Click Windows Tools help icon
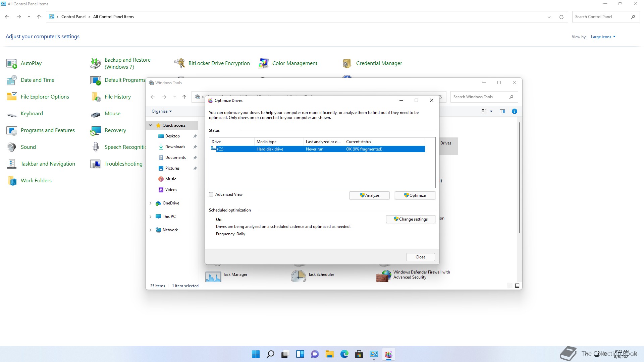This screenshot has width=644, height=362. coord(514,111)
